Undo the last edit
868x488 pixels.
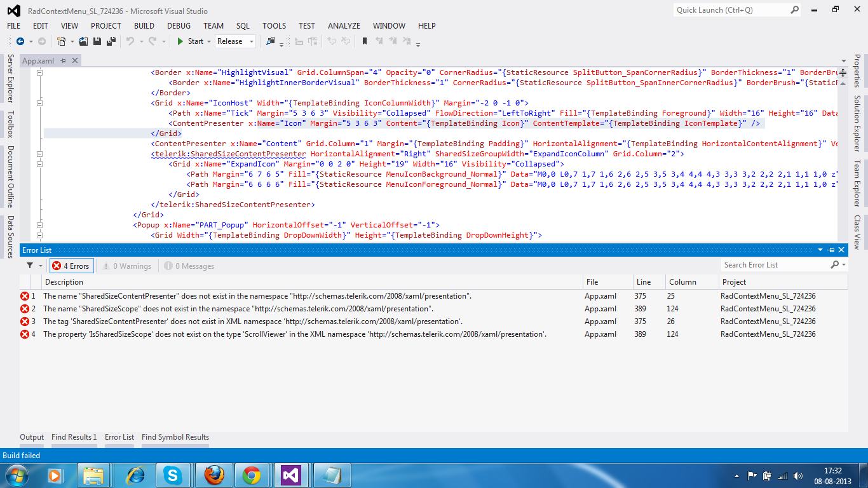click(x=130, y=41)
